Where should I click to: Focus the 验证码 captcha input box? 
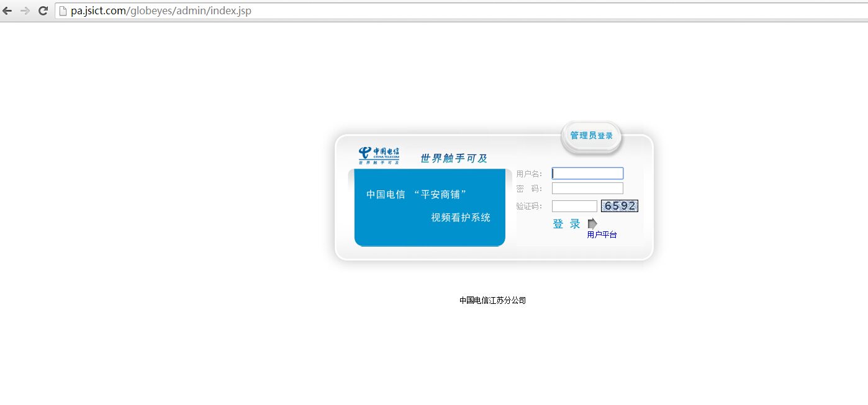point(574,206)
